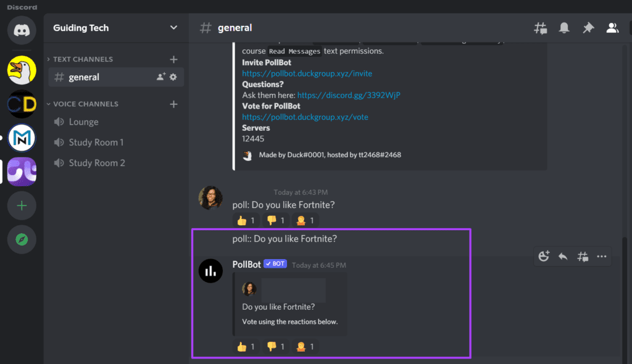Click 'poll:: Do you like Fortnite?' message
The height and width of the screenshot is (364, 632).
285,239
